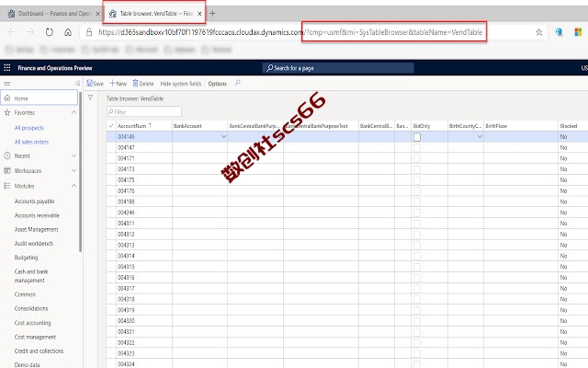Collapse the Favorites section
588x368 pixels.
tap(73, 112)
